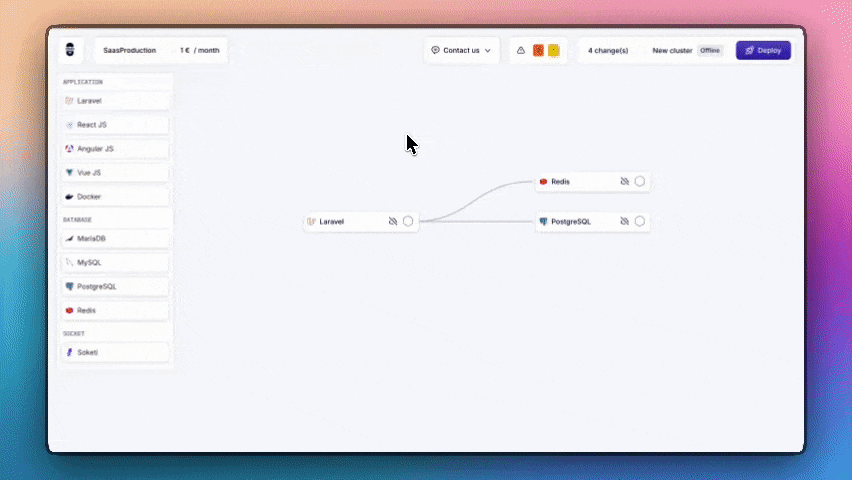Open the Contact us dropdown
Screen dimensions: 852x480
[461, 50]
